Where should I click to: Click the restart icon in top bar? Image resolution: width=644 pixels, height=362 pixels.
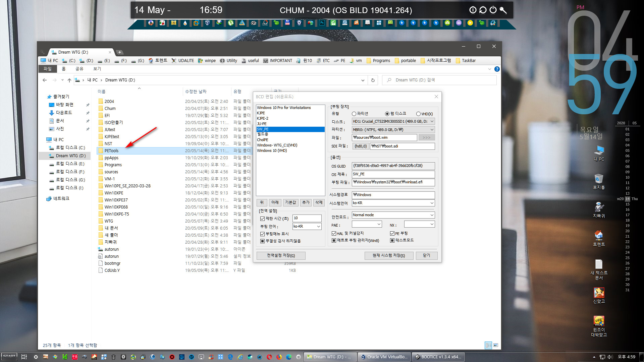pyautogui.click(x=483, y=10)
